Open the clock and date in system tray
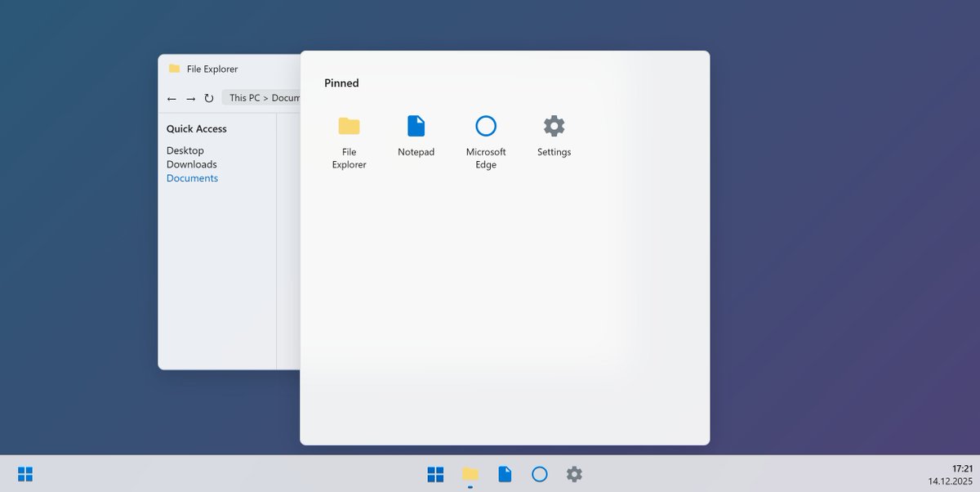This screenshot has height=492, width=980. point(951,474)
